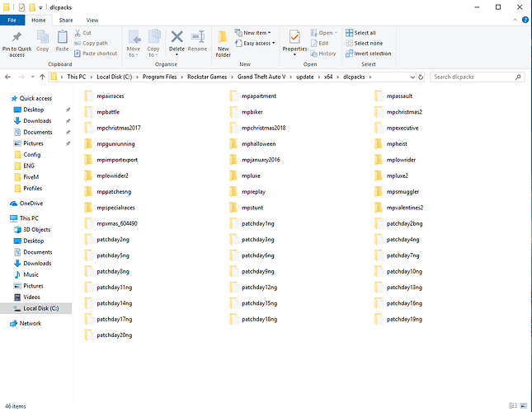Go to Local Disk (C:) in address bar
Viewport: 532px width, 412px height.
click(115, 77)
